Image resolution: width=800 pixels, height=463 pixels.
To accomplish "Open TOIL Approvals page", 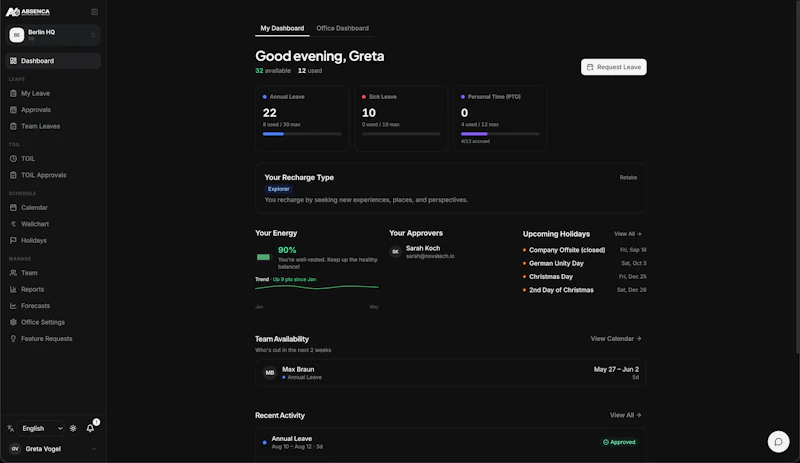I will (53, 175).
